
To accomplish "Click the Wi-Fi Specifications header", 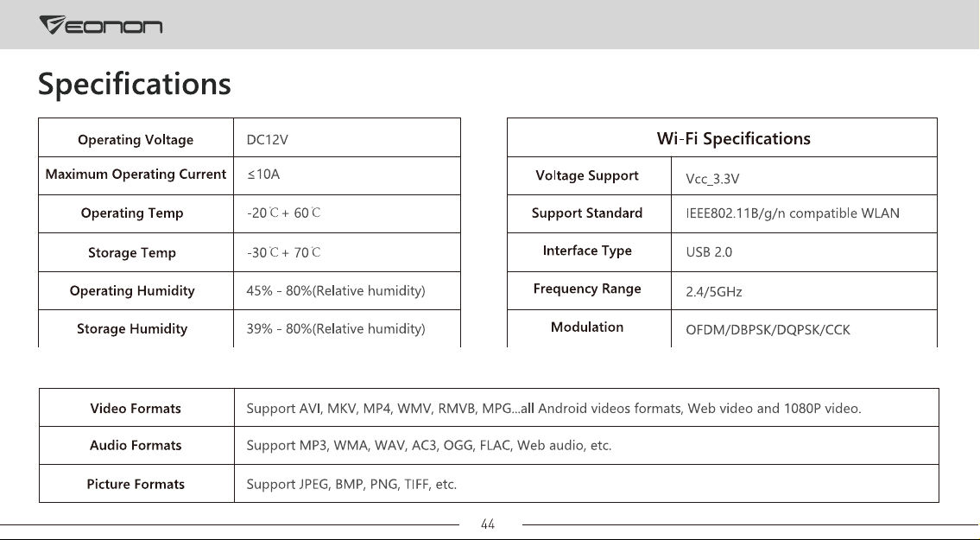I will [734, 138].
